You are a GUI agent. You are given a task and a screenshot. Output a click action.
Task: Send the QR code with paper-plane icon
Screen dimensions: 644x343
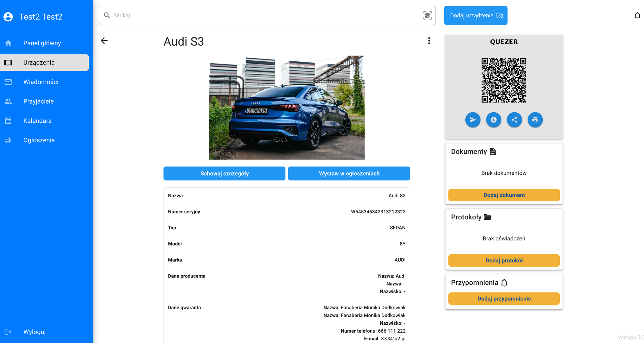tap(473, 120)
